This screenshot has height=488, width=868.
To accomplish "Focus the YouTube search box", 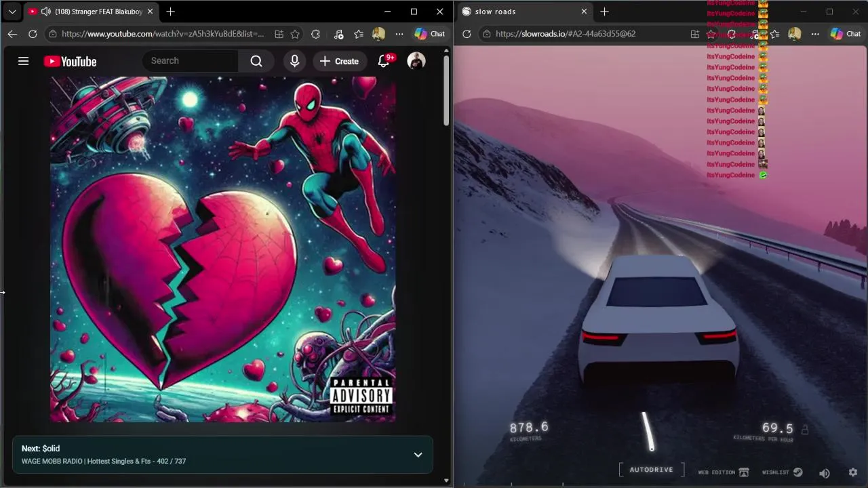I will tap(190, 61).
